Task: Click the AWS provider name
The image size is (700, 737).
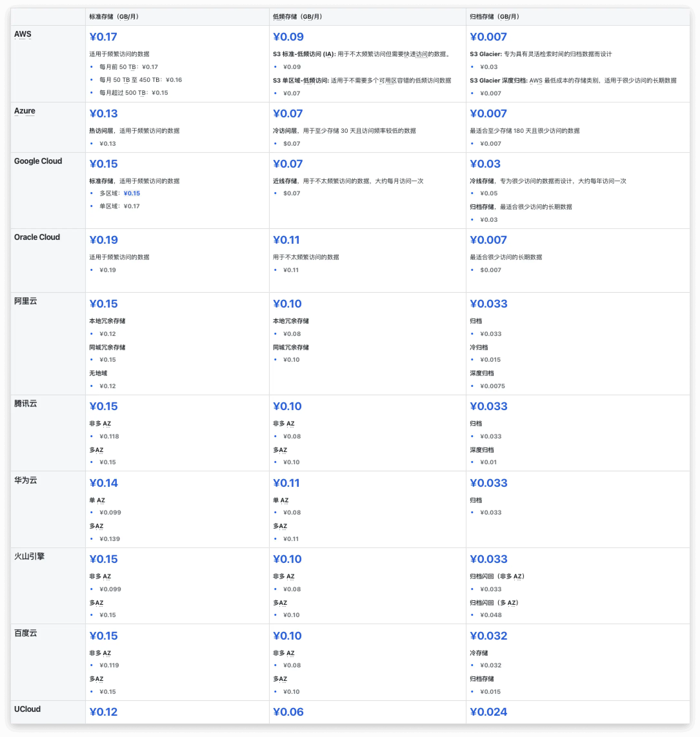Action: tap(23, 34)
